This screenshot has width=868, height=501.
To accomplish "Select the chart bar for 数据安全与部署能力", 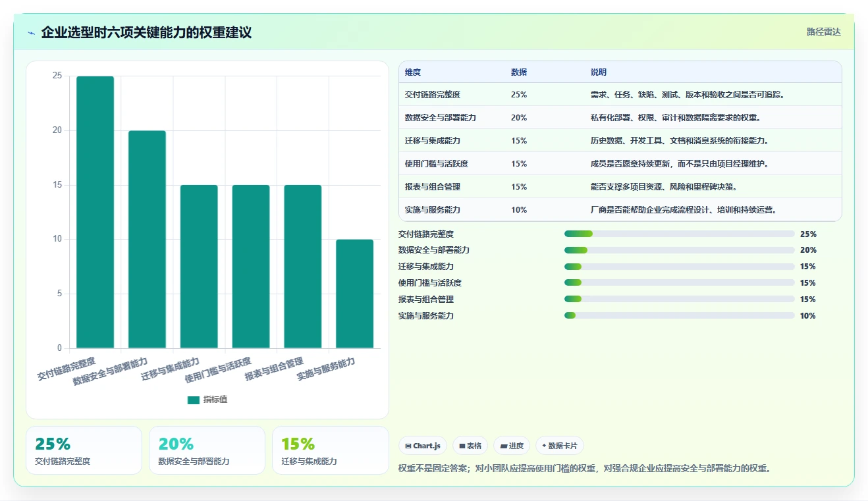I will [x=147, y=240].
